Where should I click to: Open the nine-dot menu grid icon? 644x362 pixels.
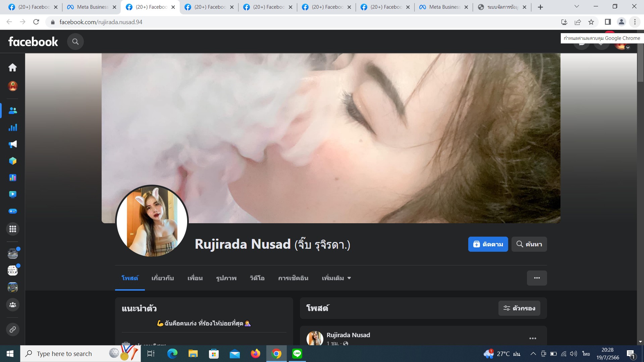tap(13, 229)
